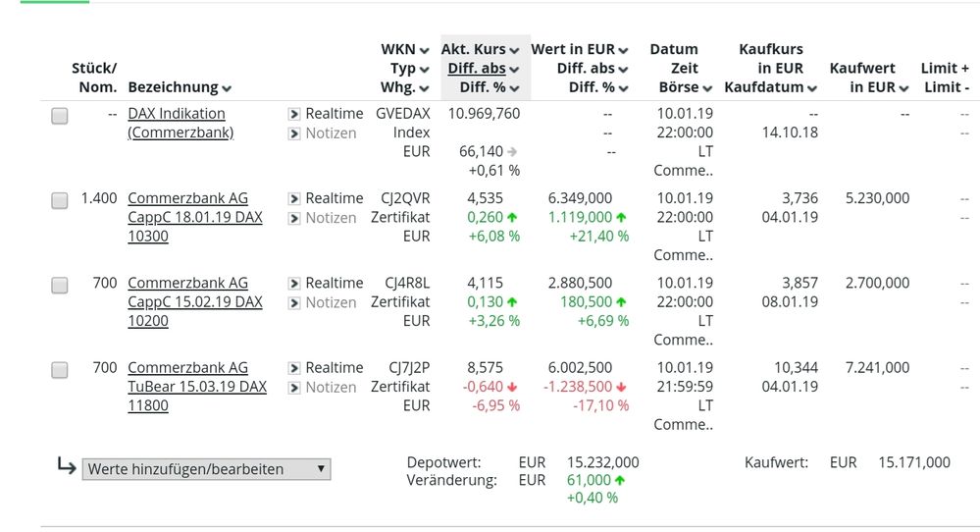
Task: Click Realtime arrow icon for DAX Indikation
Action: coord(294,114)
